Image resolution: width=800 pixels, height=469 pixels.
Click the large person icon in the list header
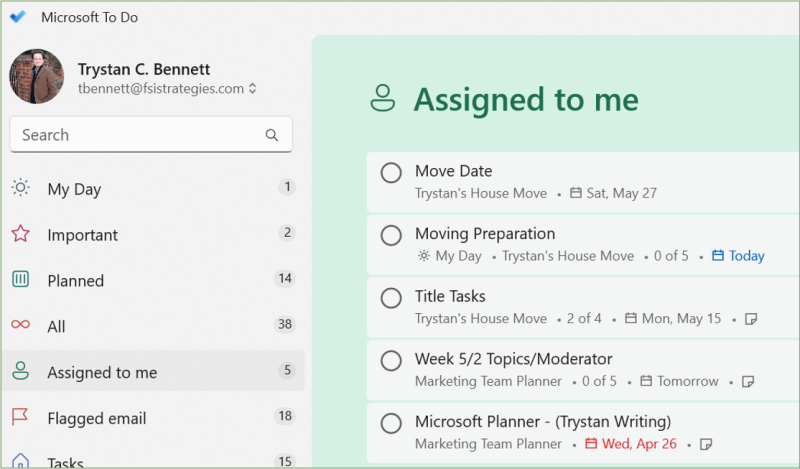383,98
